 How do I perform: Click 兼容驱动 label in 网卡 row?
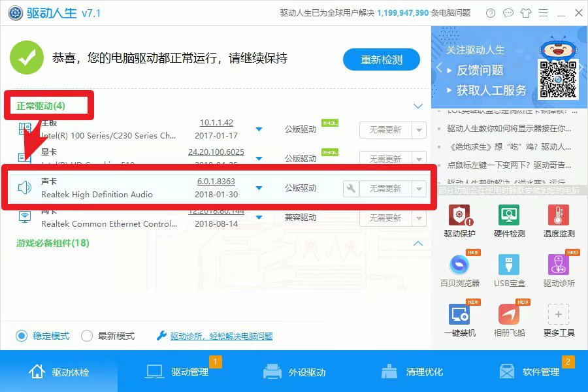click(x=301, y=217)
